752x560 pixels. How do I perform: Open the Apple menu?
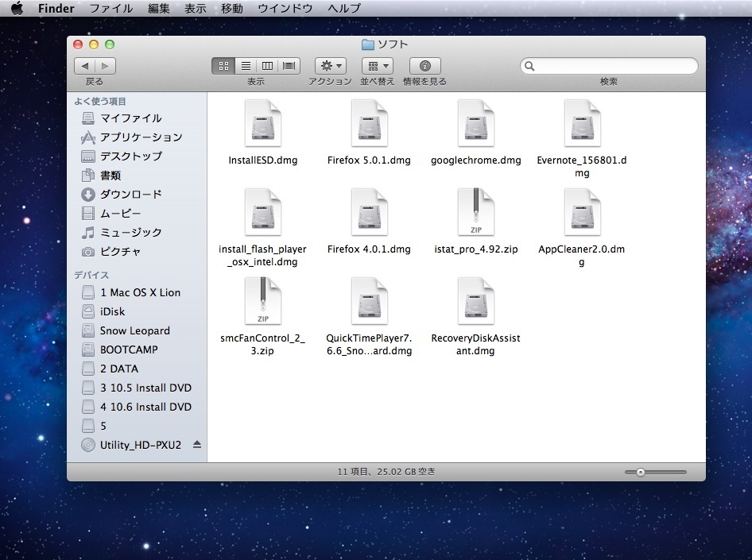coord(17,9)
